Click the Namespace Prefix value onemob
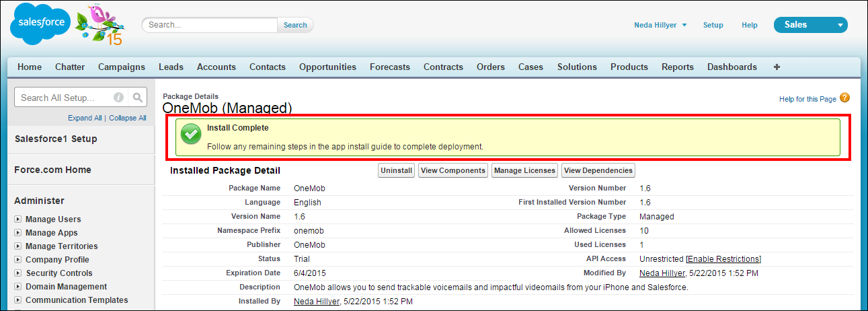The width and height of the screenshot is (868, 311). [x=309, y=231]
